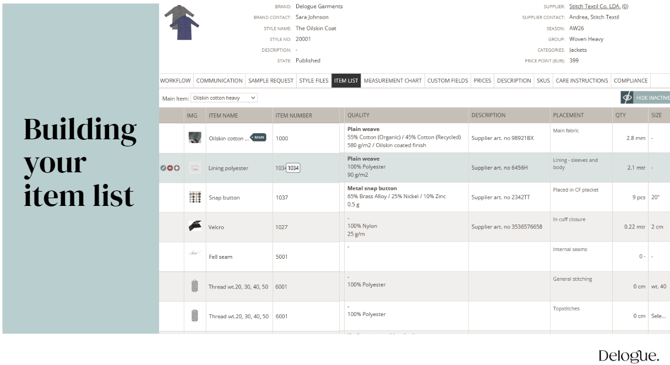Click the Snap button item image icon

195,197
